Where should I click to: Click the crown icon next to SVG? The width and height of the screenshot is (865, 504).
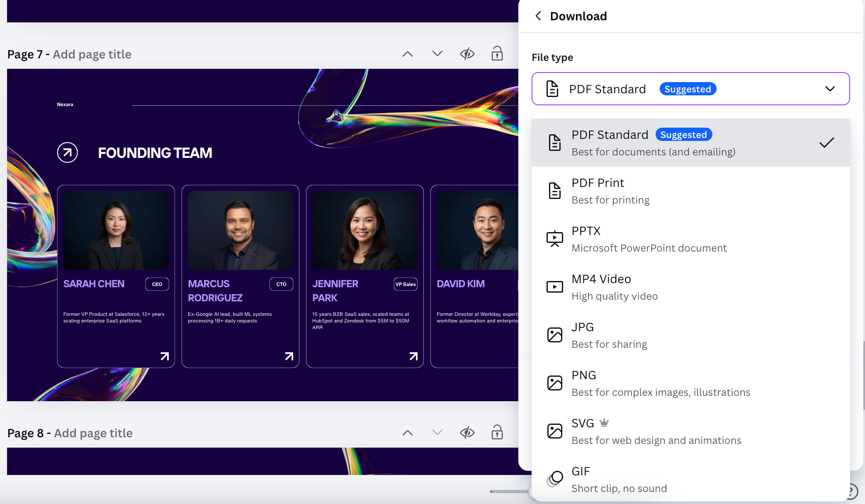pos(604,423)
